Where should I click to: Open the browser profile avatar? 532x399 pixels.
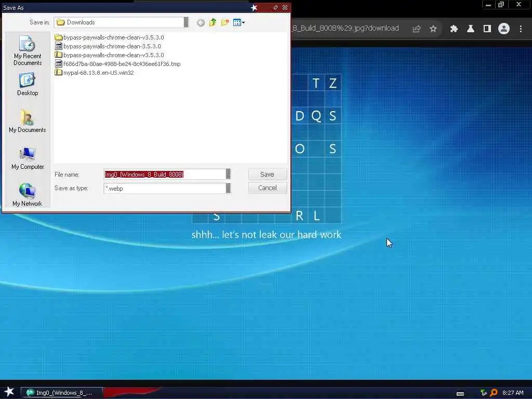tap(504, 29)
